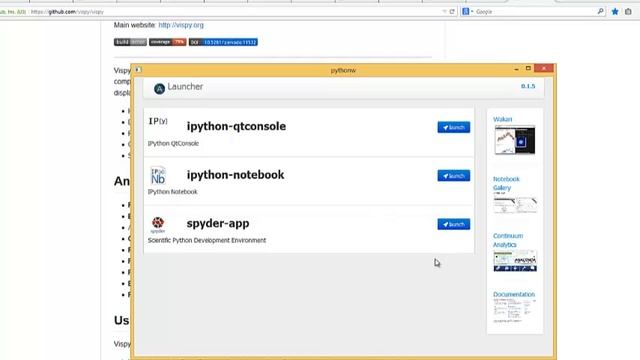Open the Continuum Analytics link

tap(508, 240)
